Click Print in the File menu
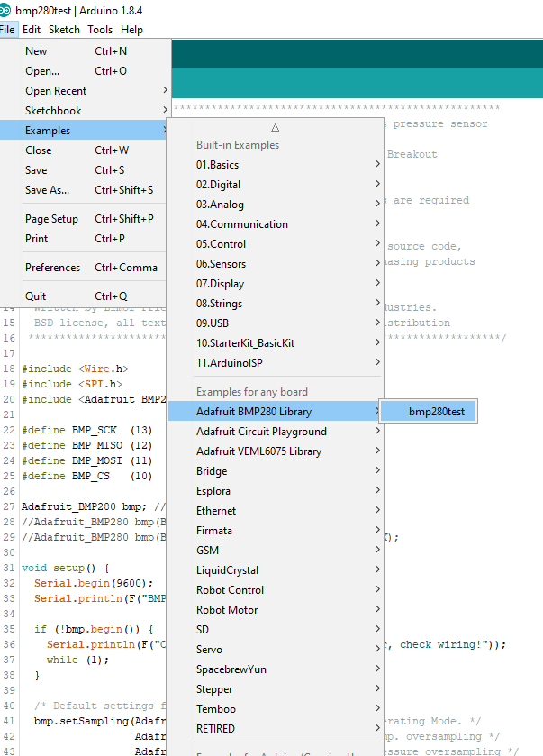543x756 pixels. click(84, 238)
